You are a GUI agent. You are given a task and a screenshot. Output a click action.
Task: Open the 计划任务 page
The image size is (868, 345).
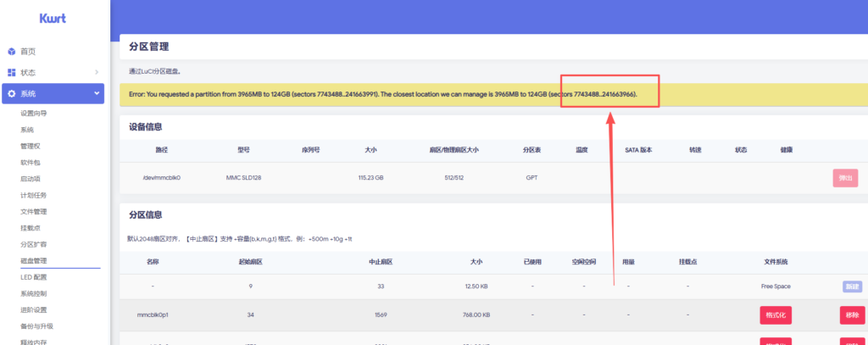point(33,196)
